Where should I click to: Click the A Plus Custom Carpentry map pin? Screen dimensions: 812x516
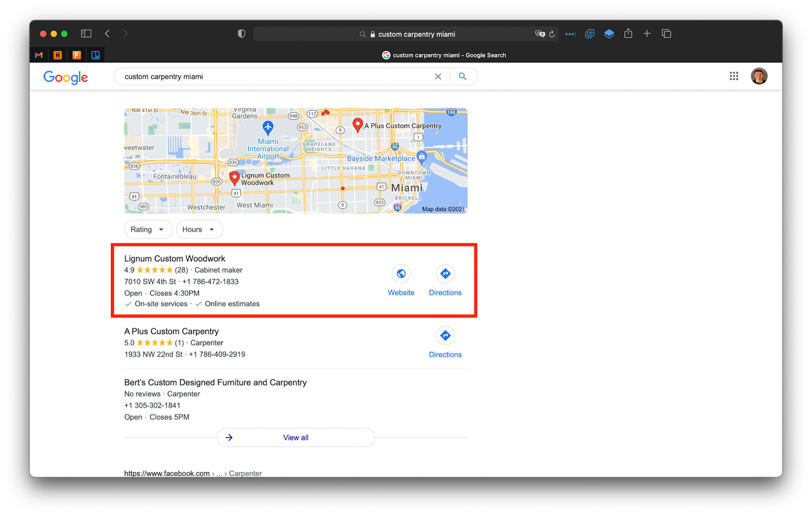pos(358,125)
